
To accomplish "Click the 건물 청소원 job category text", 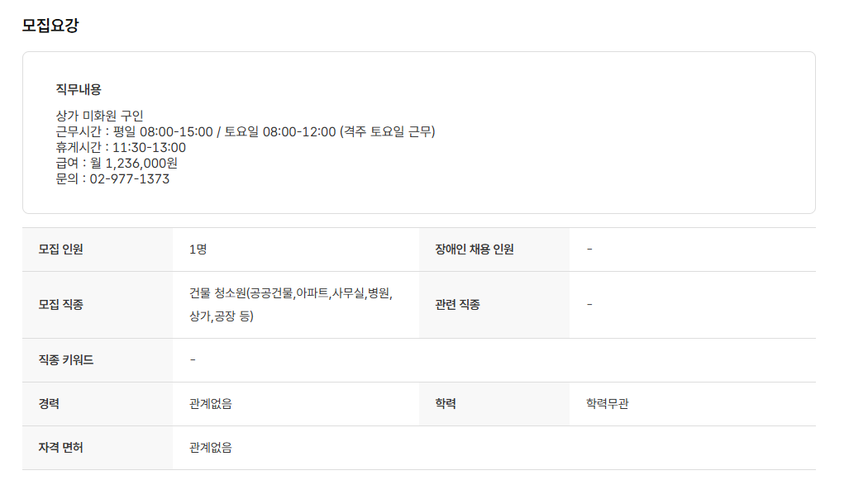I will tap(290, 294).
